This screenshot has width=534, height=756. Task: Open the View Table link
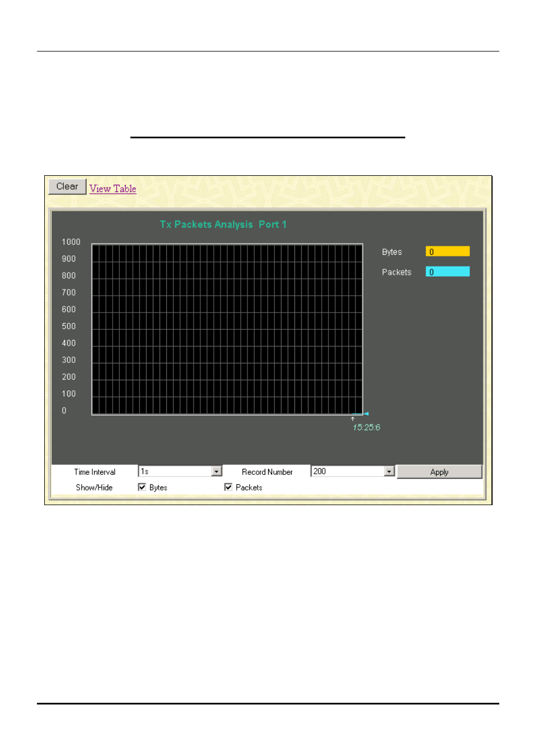pyautogui.click(x=113, y=189)
